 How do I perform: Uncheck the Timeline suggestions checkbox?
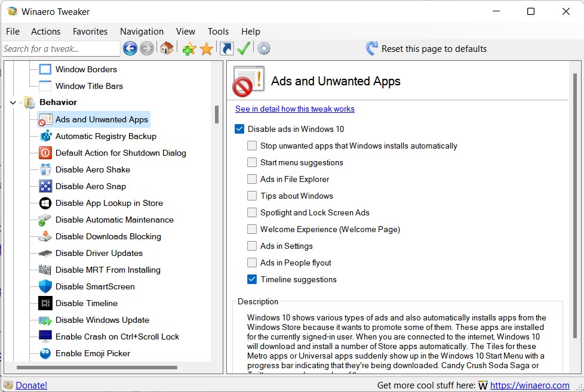click(252, 279)
